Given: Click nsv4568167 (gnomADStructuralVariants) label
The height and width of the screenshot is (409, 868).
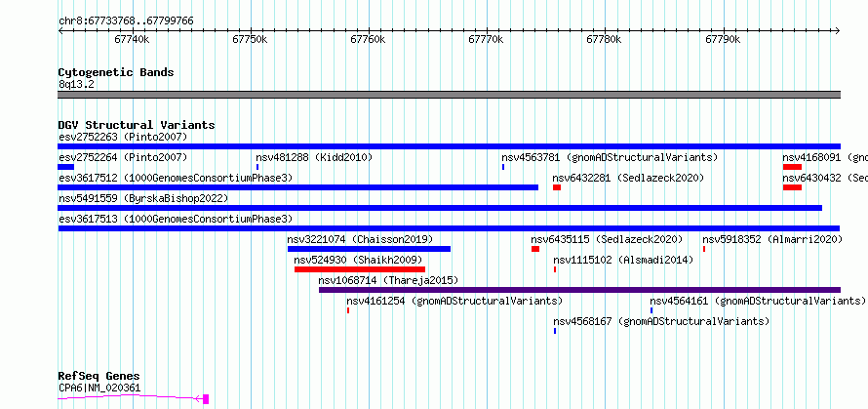Looking at the screenshot, I should [661, 321].
